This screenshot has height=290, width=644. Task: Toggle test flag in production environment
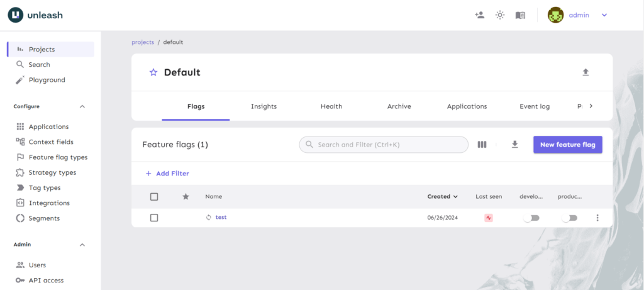tap(570, 218)
